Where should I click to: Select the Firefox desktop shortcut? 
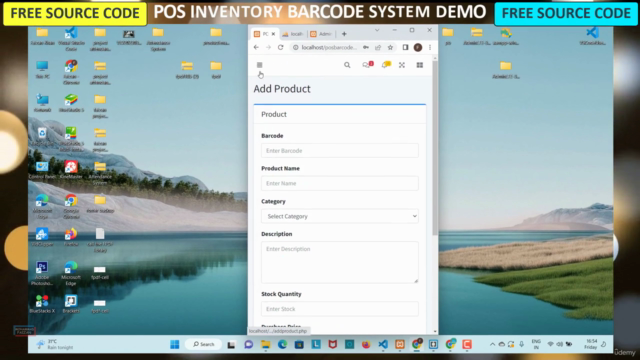(x=71, y=237)
